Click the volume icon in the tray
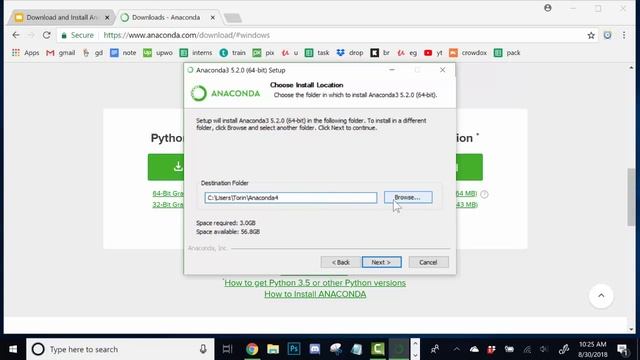640x360 pixels. (544, 349)
